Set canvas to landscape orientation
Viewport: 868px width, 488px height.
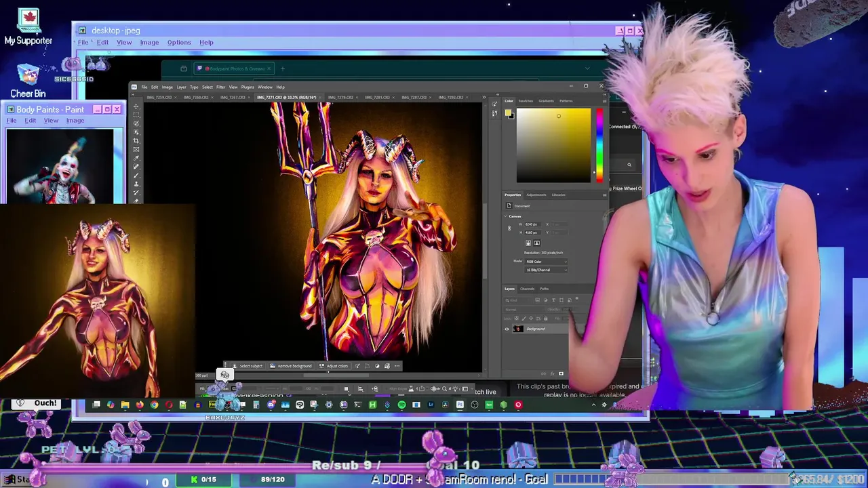536,243
